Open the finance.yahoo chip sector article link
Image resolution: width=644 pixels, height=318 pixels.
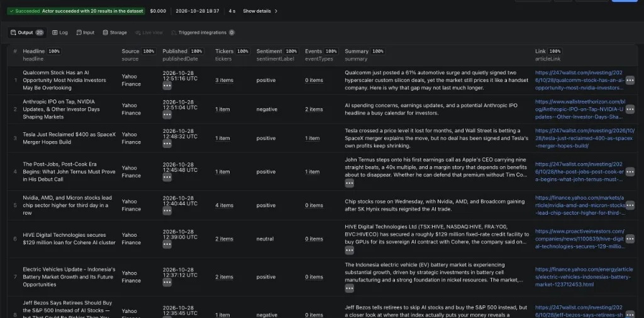[579, 205]
